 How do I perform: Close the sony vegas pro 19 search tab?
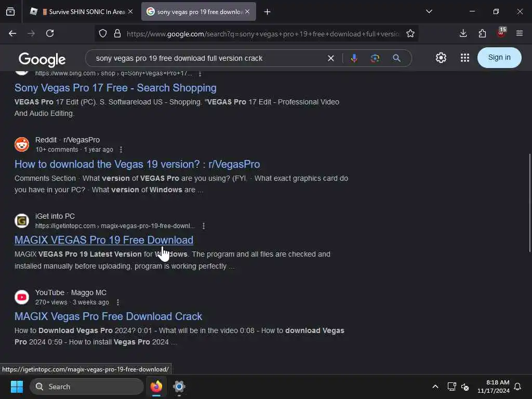(247, 12)
